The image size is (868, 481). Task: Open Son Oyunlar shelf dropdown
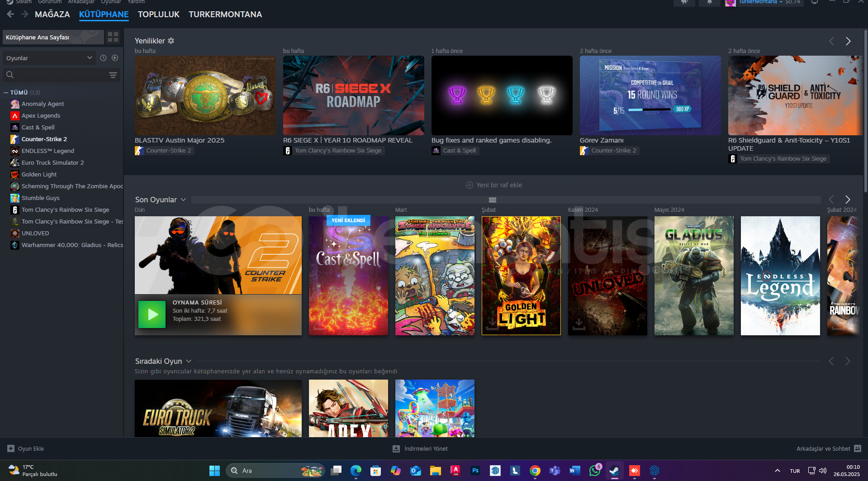[x=183, y=200]
